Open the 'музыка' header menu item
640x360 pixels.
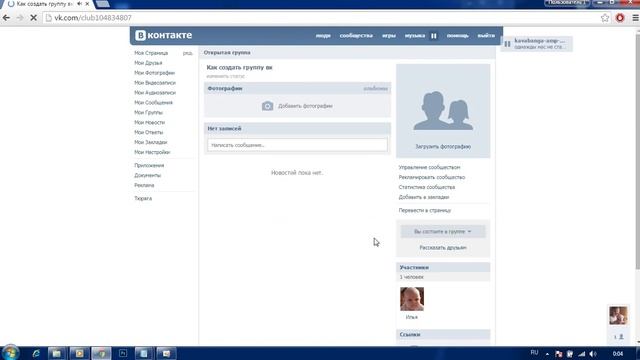(415, 36)
